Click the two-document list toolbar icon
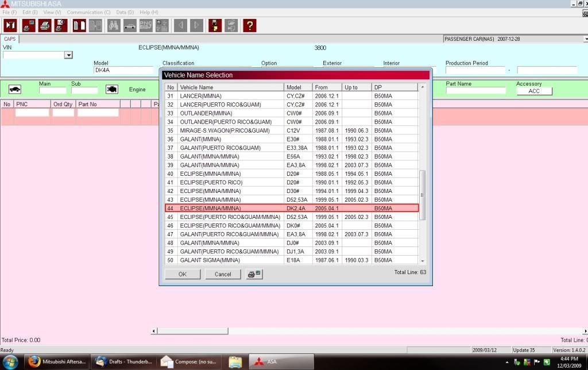The width and height of the screenshot is (588, 370). pyautogui.click(x=79, y=25)
